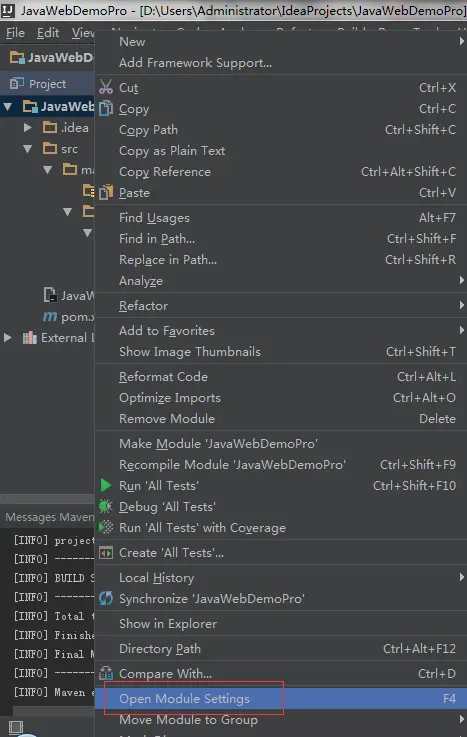Click green Run 'All Tests' icon
467x737 pixels.
106,485
